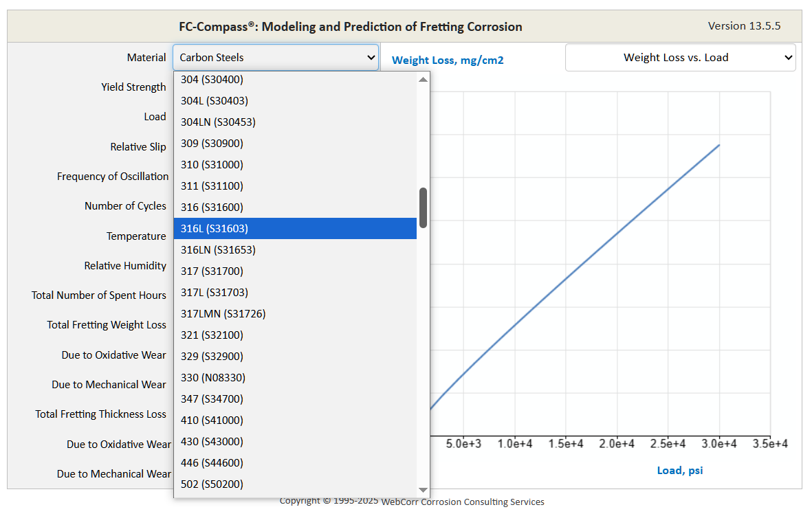The height and width of the screenshot is (516, 812).
Task: Select 316 (S31600) from the list
Action: point(295,207)
